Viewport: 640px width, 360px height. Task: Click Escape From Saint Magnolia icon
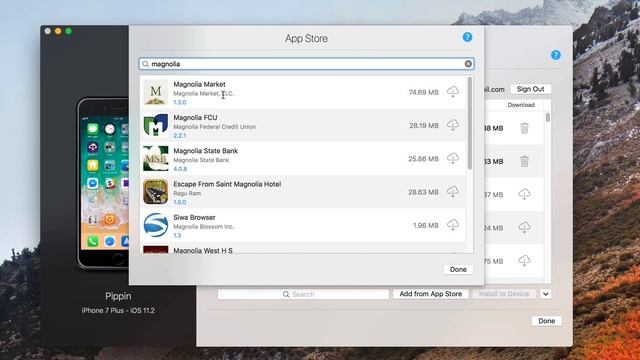(156, 192)
